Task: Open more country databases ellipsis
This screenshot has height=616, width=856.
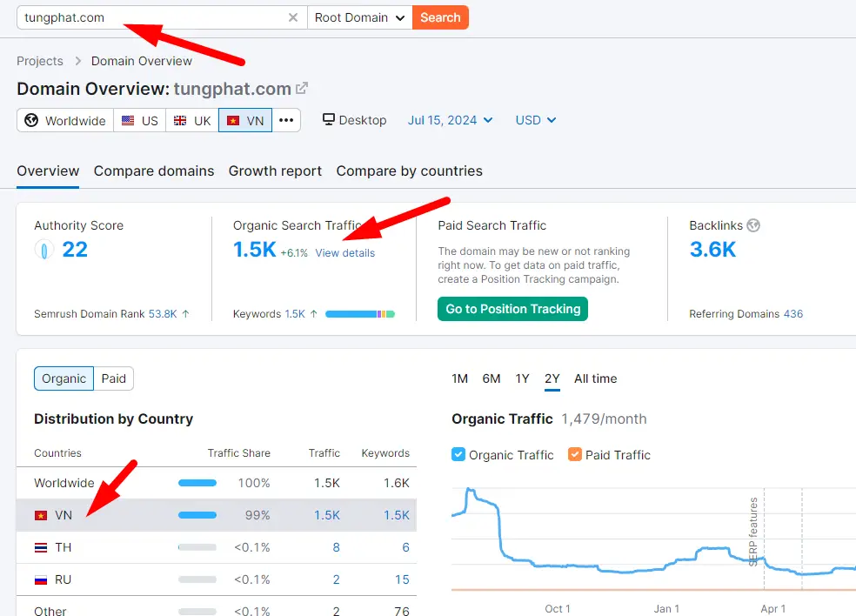Action: click(286, 120)
